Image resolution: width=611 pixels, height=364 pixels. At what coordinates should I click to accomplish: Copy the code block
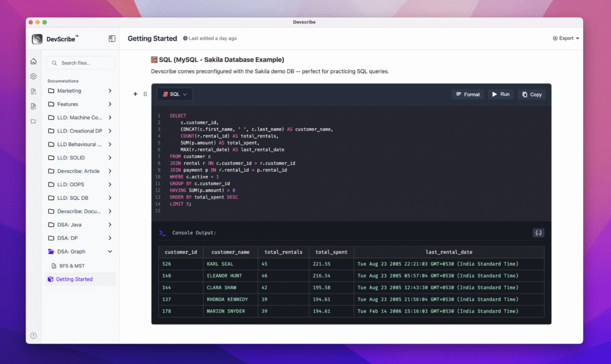pyautogui.click(x=531, y=94)
